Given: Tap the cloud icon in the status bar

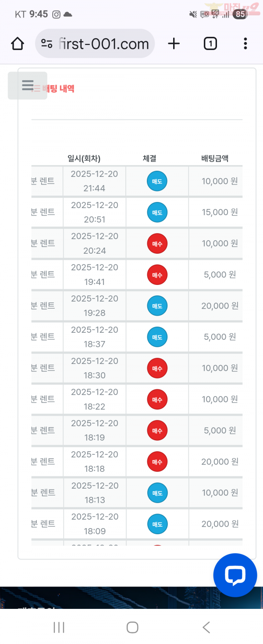Looking at the screenshot, I should tap(68, 14).
